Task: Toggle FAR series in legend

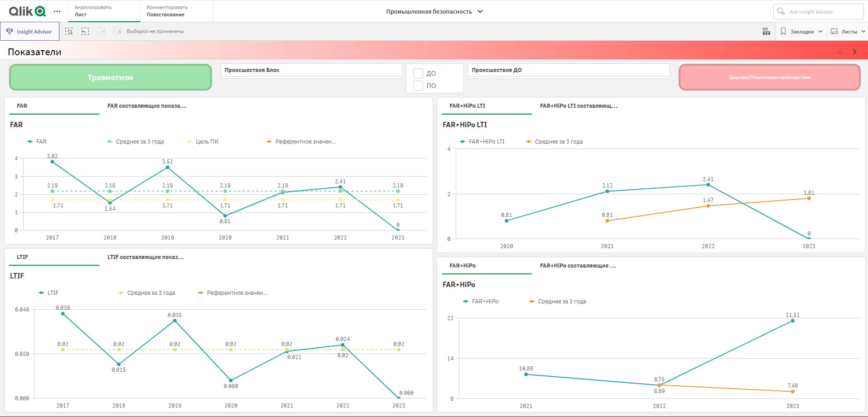Action: (x=37, y=142)
